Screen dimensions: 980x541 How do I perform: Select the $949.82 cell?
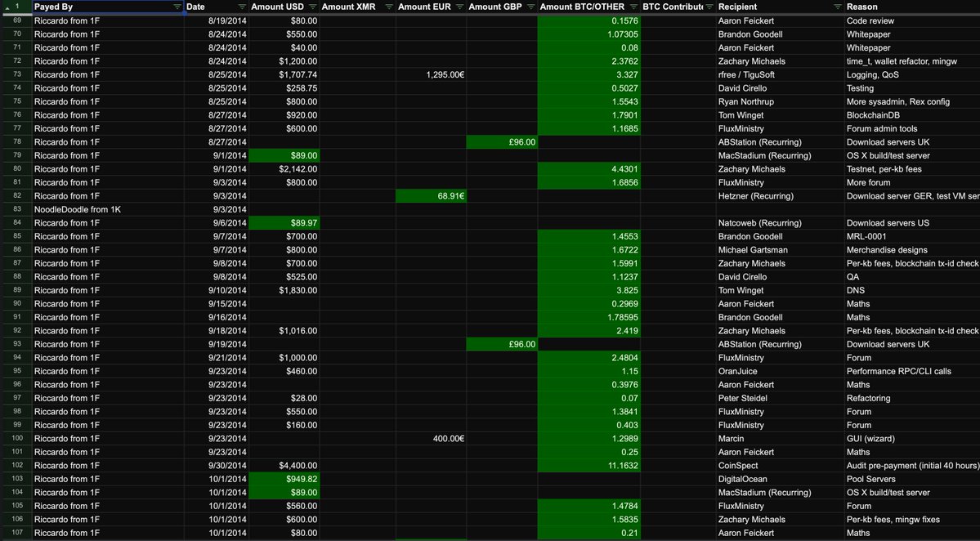[x=284, y=479]
